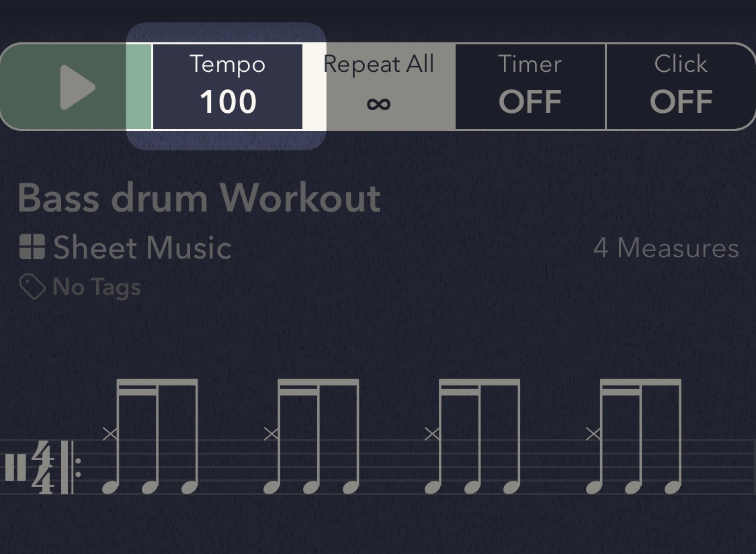
Task: Click the third beat's hi-hat x note
Action: [432, 434]
